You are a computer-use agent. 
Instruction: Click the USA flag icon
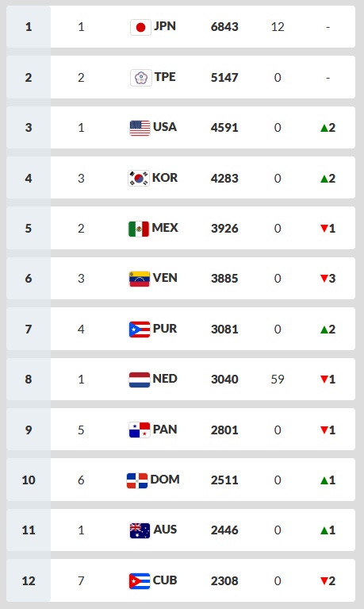(x=140, y=128)
